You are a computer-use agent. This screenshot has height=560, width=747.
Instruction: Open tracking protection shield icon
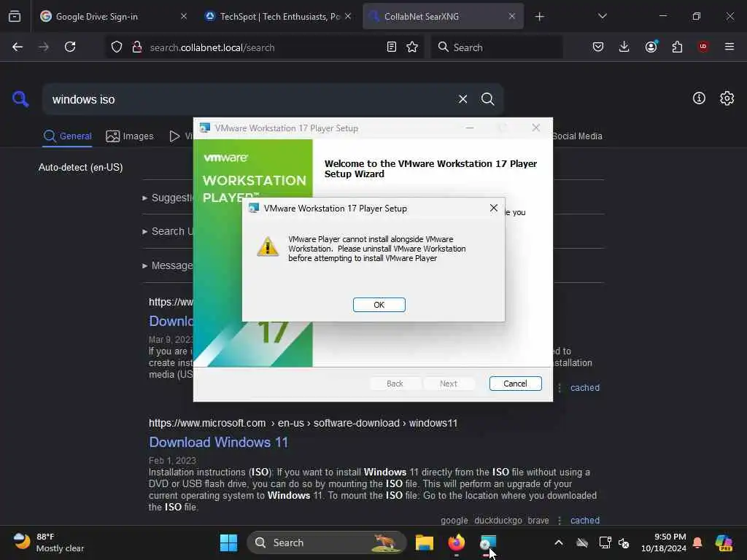click(117, 47)
